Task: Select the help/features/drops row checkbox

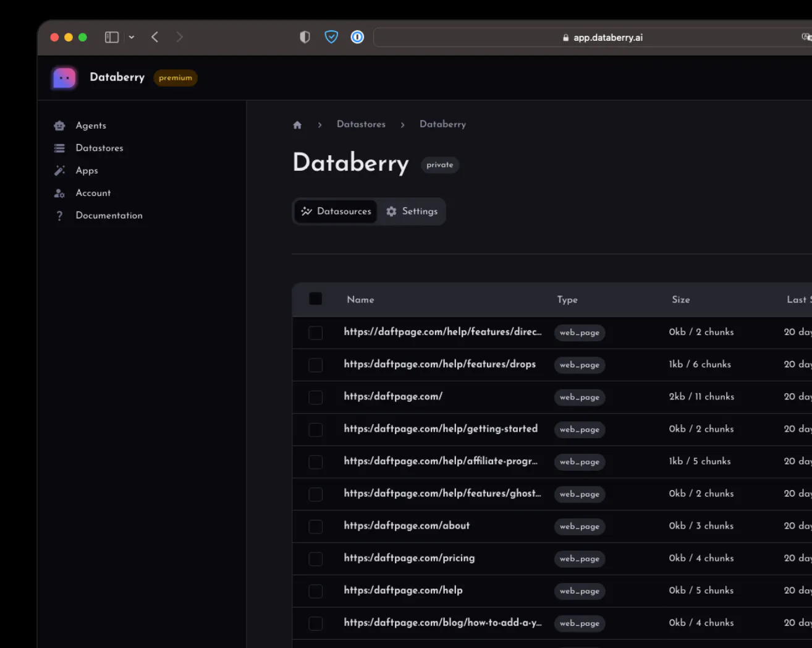Action: click(316, 365)
